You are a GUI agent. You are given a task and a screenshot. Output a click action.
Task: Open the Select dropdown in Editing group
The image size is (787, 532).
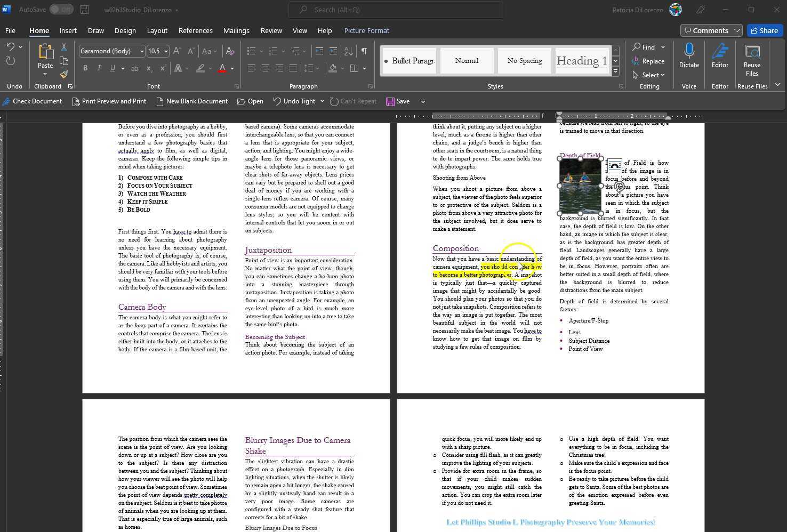(648, 75)
